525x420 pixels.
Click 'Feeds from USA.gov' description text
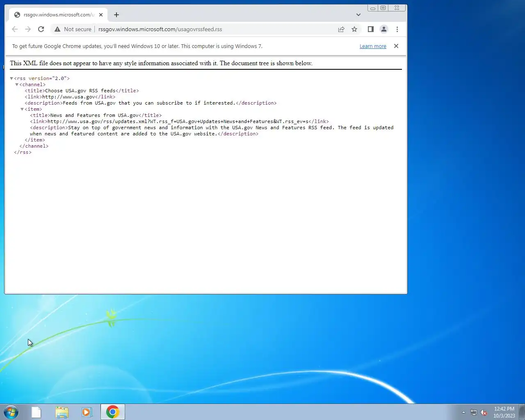pyautogui.click(x=149, y=103)
